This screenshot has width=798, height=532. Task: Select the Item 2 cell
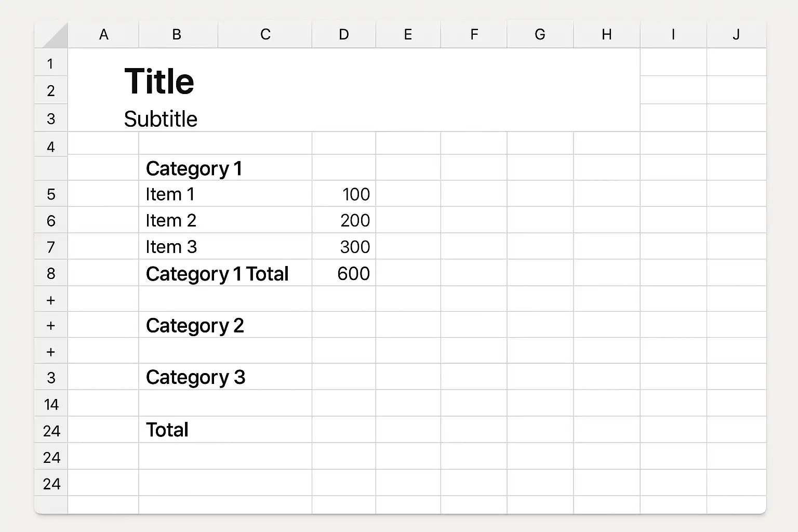pos(225,220)
